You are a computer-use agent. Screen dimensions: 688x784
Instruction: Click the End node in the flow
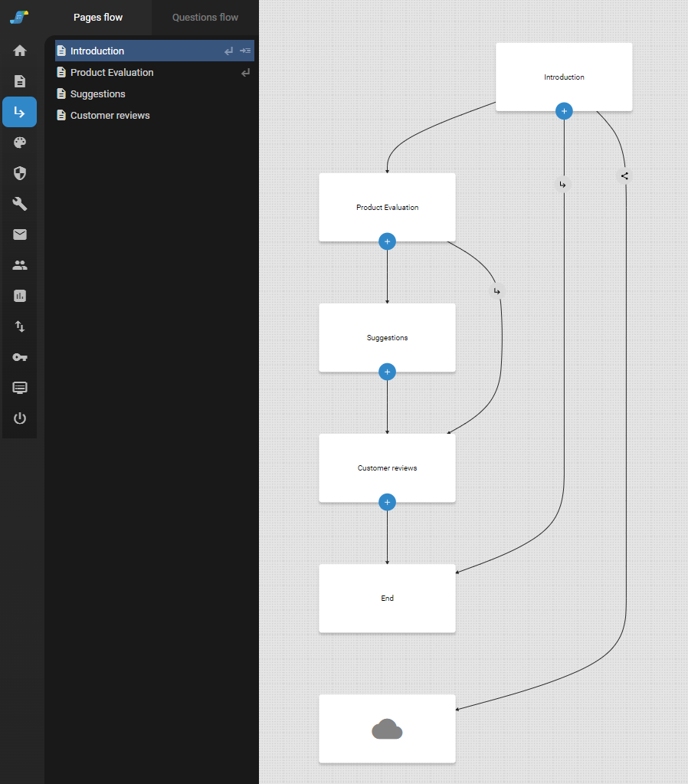pyautogui.click(x=387, y=598)
